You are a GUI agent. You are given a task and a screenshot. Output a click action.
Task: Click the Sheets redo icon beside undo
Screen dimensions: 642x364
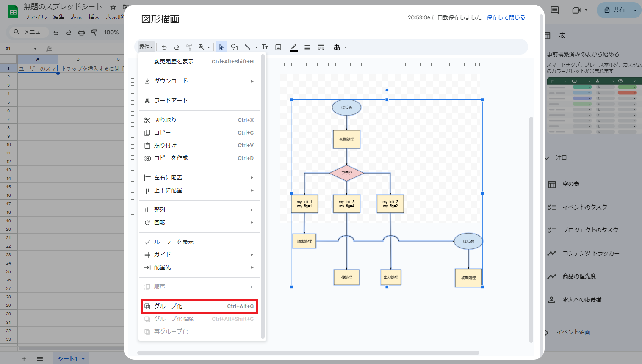[x=69, y=33]
